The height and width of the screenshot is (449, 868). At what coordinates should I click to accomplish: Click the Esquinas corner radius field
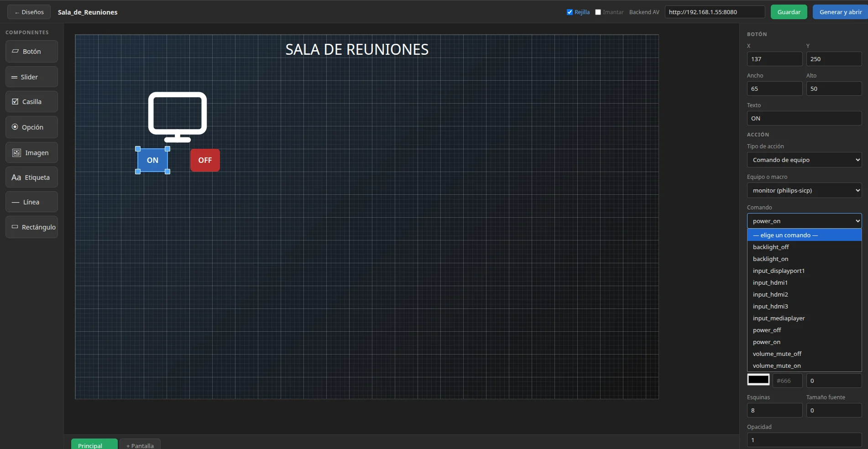(774, 410)
